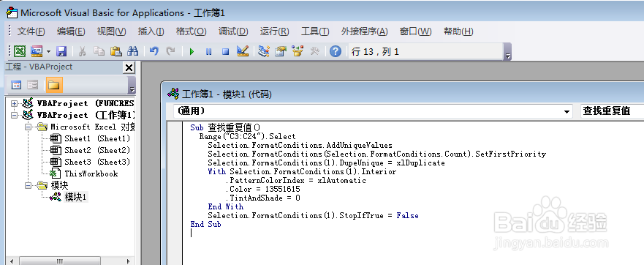
Task: Click the Break pause icon
Action: tap(208, 51)
